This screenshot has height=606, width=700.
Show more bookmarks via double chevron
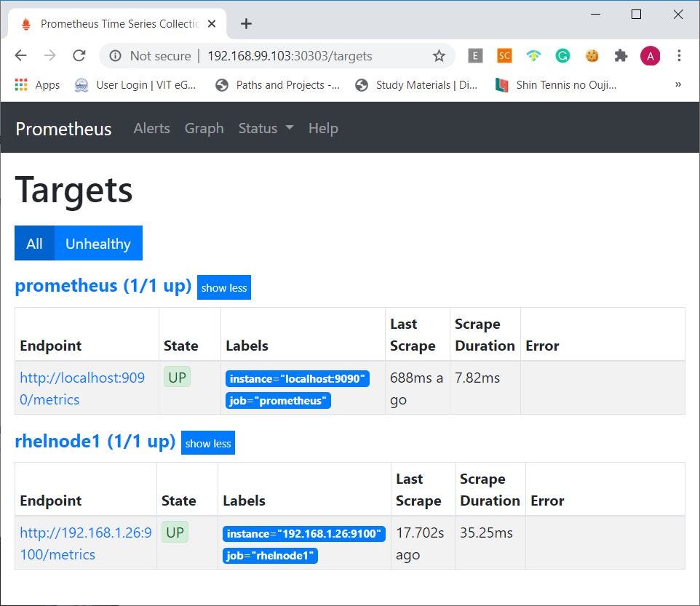click(x=678, y=84)
